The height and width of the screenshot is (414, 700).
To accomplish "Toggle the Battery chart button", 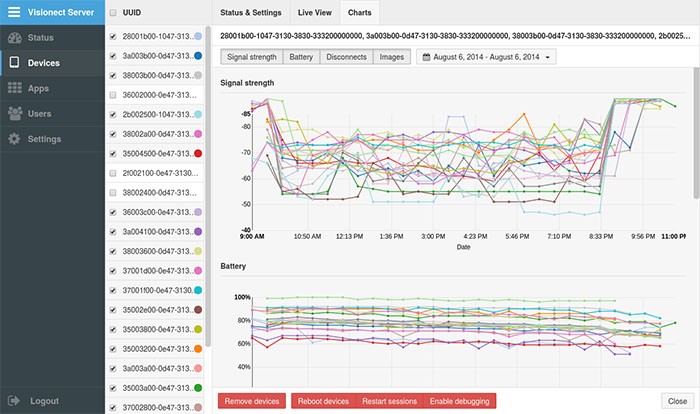I will (301, 57).
